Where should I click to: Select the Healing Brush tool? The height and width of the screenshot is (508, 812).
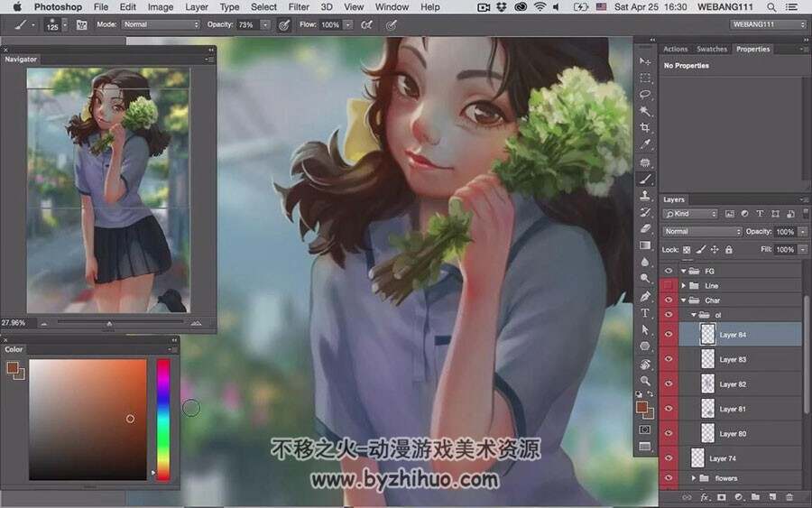tap(645, 162)
